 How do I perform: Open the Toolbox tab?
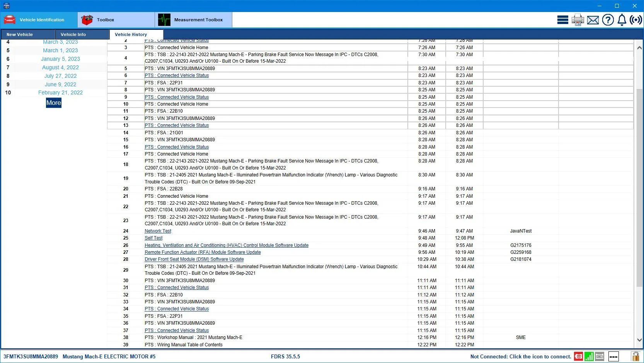point(116,20)
